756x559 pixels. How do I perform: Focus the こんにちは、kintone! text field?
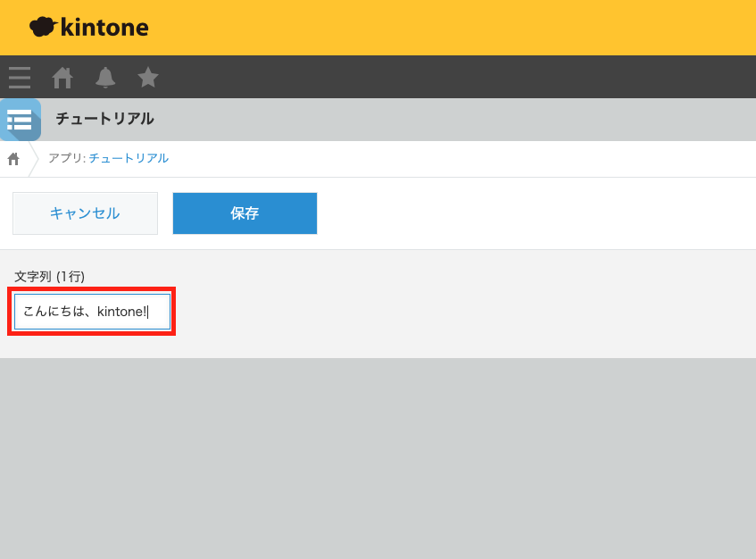click(92, 312)
